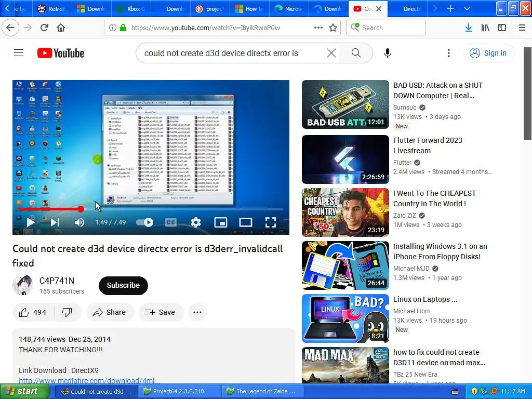Open the browser home page icon
This screenshot has height=399, width=532.
coord(61,28)
